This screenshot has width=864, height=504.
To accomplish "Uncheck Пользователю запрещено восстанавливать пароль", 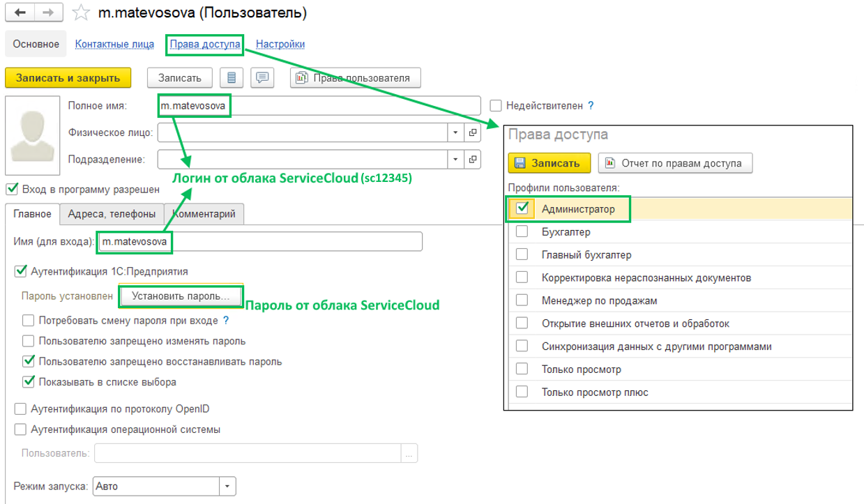I will tap(29, 361).
